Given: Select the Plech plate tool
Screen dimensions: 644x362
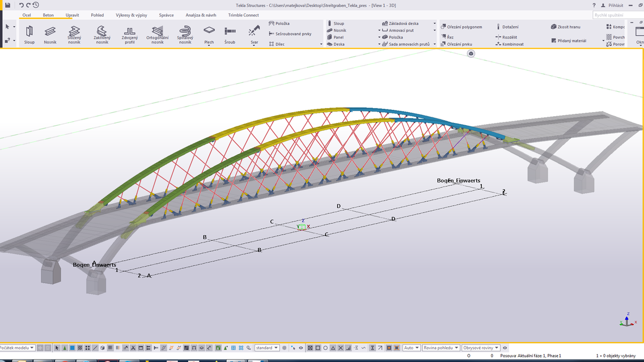Looking at the screenshot, I should [209, 35].
